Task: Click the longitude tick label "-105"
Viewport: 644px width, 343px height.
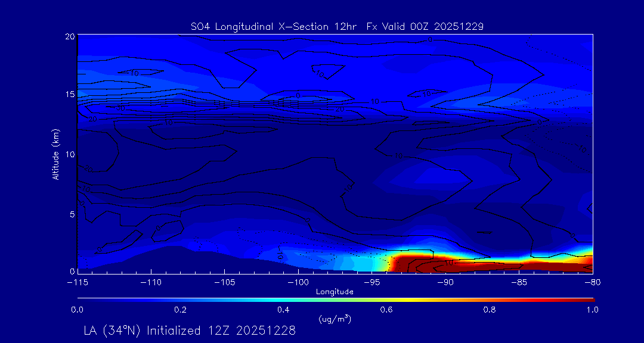Action: click(225, 282)
